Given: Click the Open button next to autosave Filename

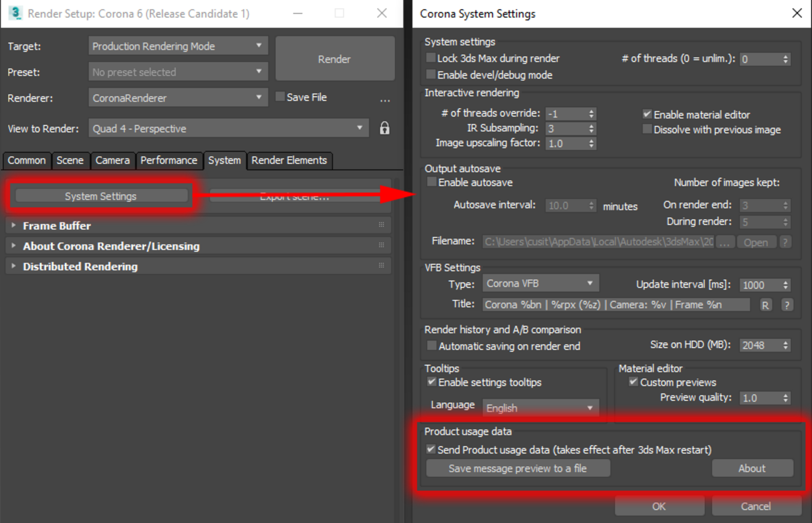Looking at the screenshot, I should pyautogui.click(x=756, y=242).
